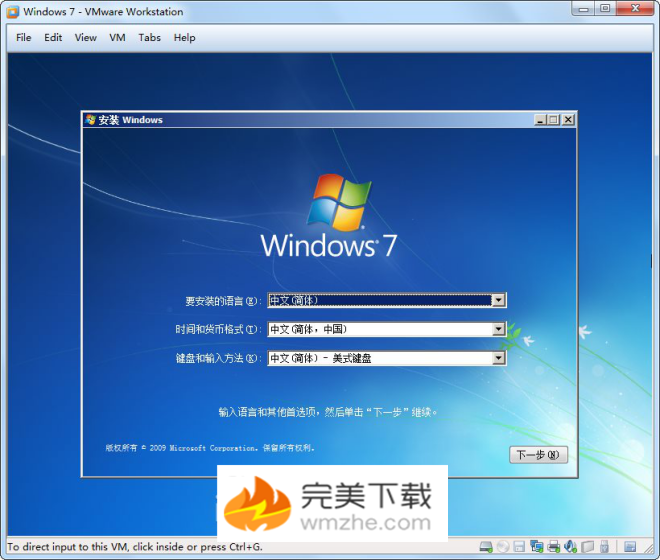This screenshot has width=660, height=560.
Task: Maximize the 安装 Windows dialog
Action: [x=554, y=120]
